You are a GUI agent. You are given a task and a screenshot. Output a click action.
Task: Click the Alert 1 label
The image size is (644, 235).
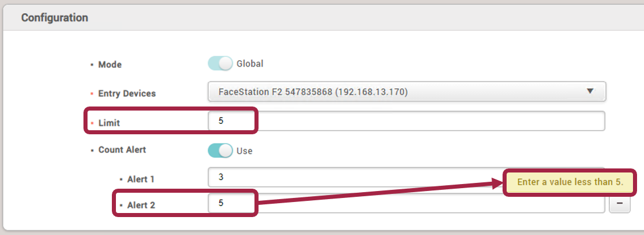[x=141, y=179]
